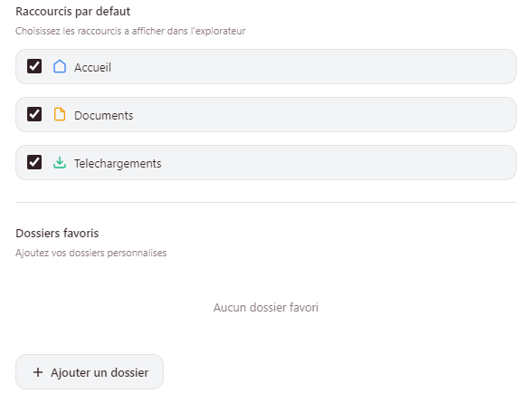This screenshot has width=532, height=403.
Task: Click the Documents label text
Action: [103, 115]
